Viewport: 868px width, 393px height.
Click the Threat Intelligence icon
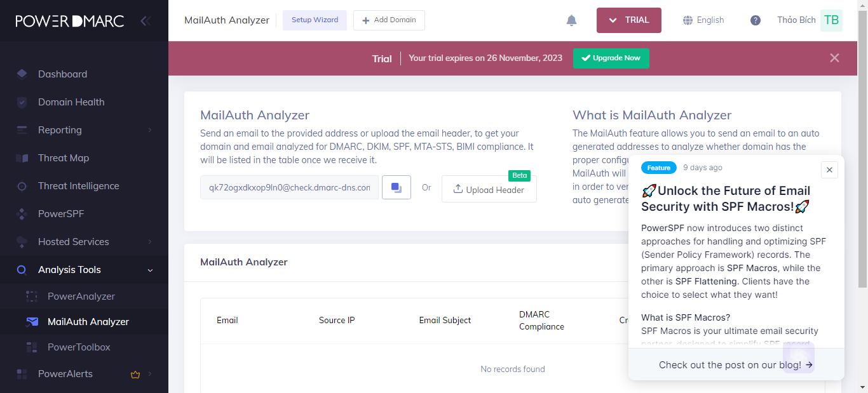coord(22,186)
